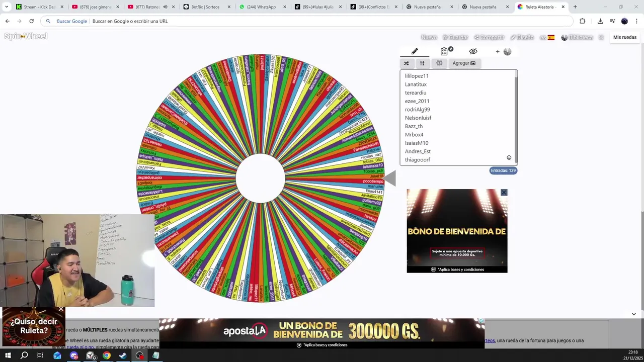Expand the page with bottom-right chevron
This screenshot has width=644, height=362.
[x=633, y=314]
